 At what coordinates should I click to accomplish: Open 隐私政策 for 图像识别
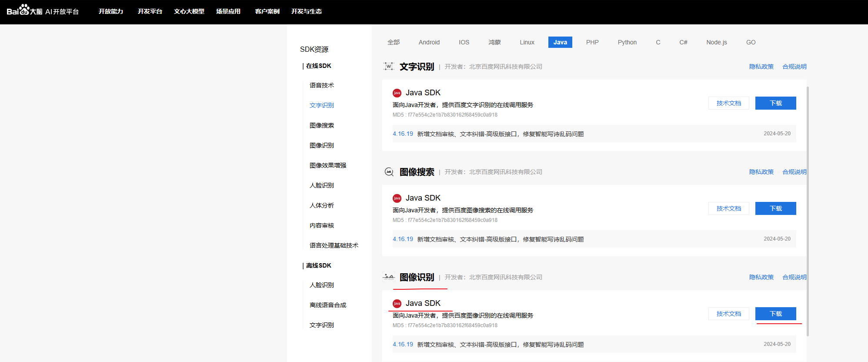[761, 277]
